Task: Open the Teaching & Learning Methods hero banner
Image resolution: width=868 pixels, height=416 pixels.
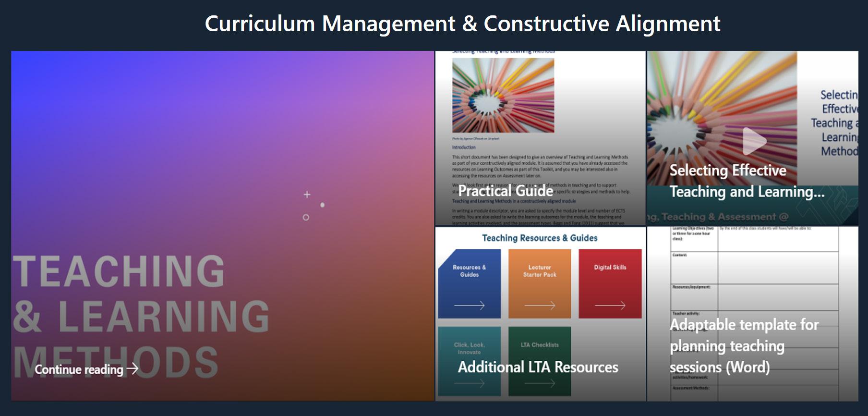Action: tap(223, 226)
